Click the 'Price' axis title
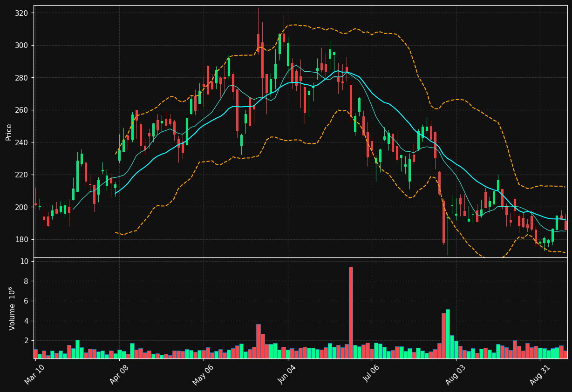 coord(9,132)
